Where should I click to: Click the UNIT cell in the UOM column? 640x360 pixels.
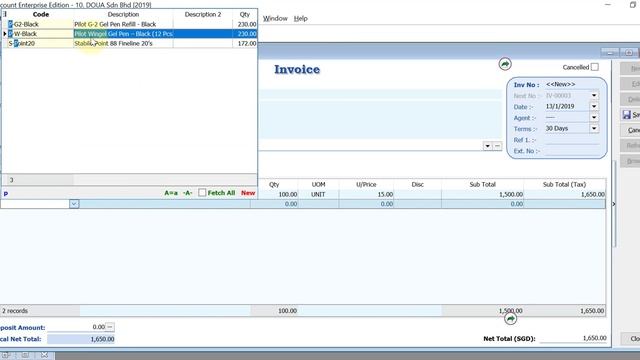[318, 194]
